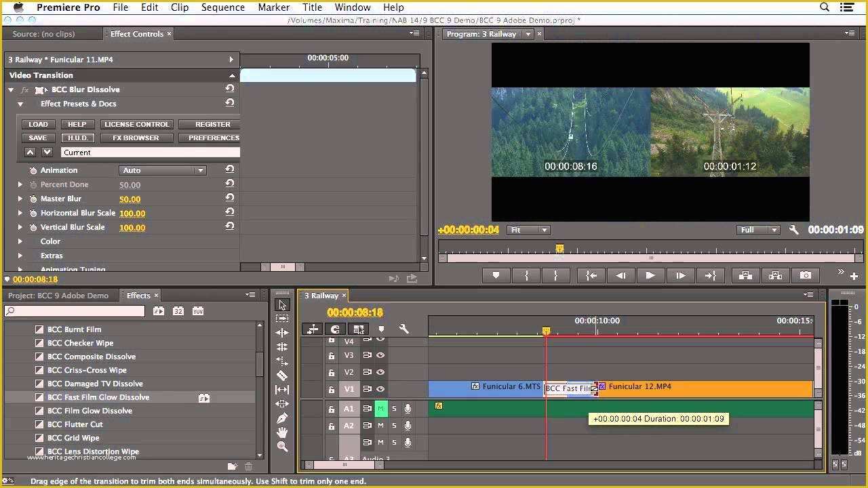
Task: Click the Lift button
Action: click(x=745, y=275)
